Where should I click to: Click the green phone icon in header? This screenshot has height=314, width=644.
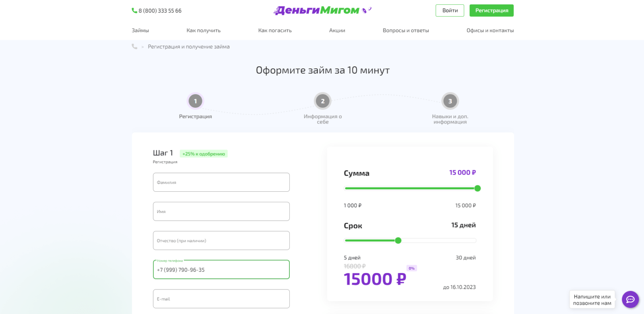(x=134, y=10)
